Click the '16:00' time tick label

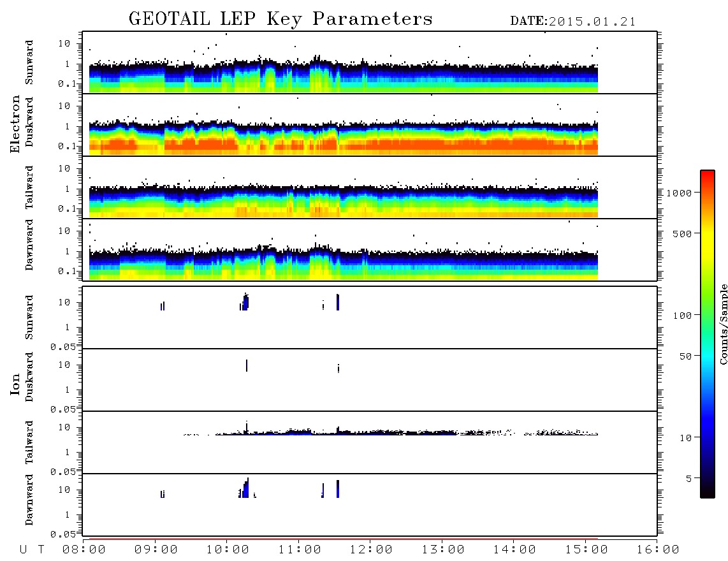coord(658,550)
